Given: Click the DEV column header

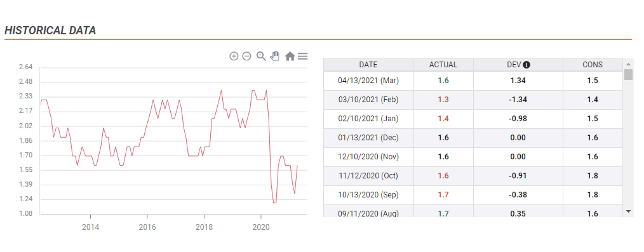Looking at the screenshot, I should click(x=518, y=65).
